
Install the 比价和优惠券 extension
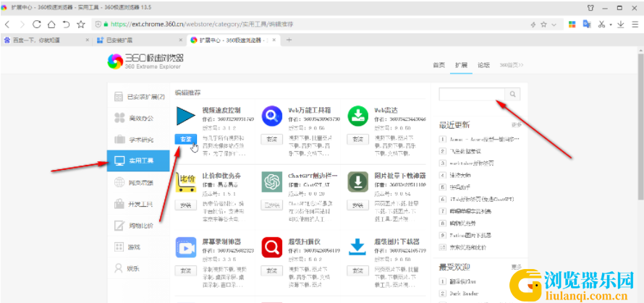tap(186, 205)
